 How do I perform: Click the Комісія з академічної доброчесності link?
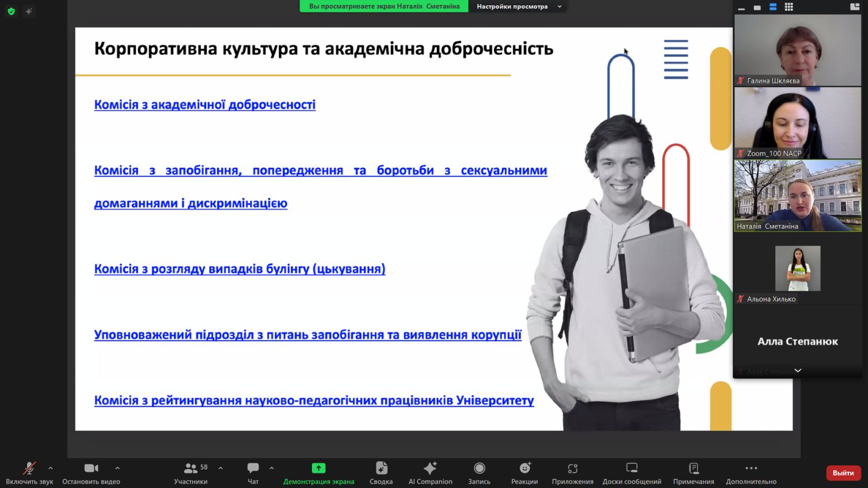(x=205, y=105)
